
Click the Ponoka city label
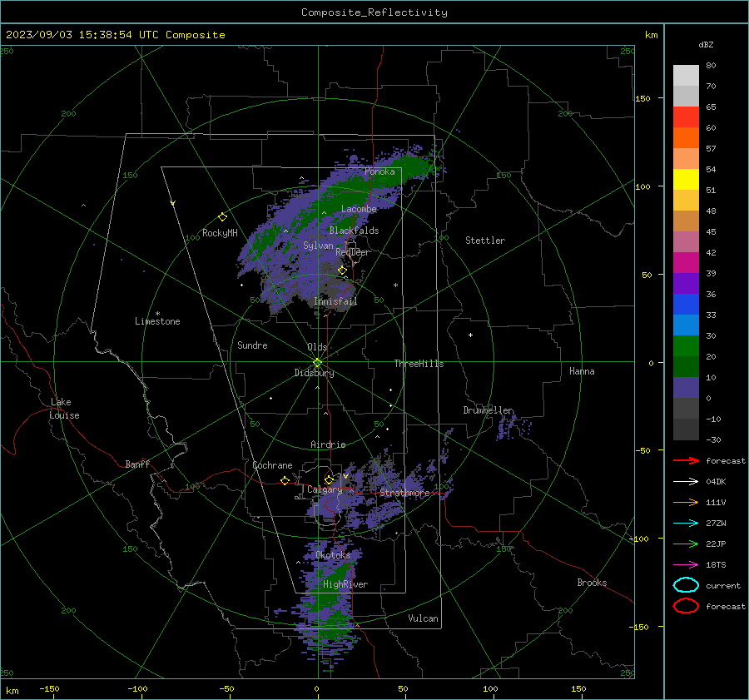[379, 171]
